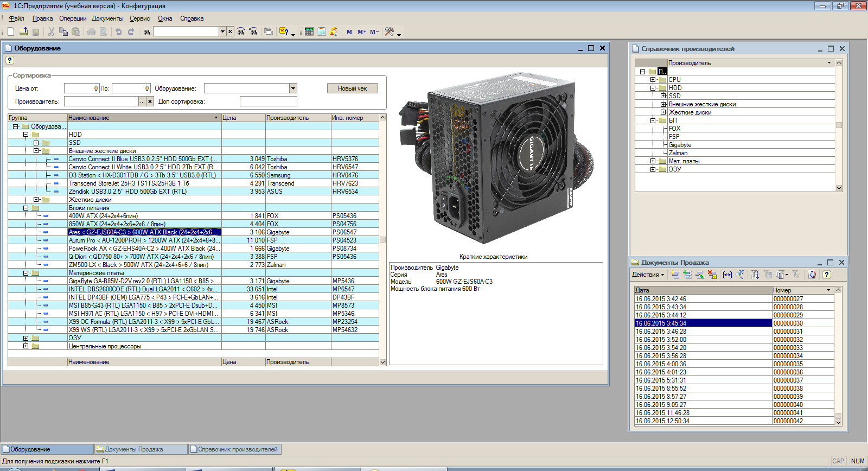Open toolbar search field dropdown arrow
868x471 pixels.
(222, 31)
